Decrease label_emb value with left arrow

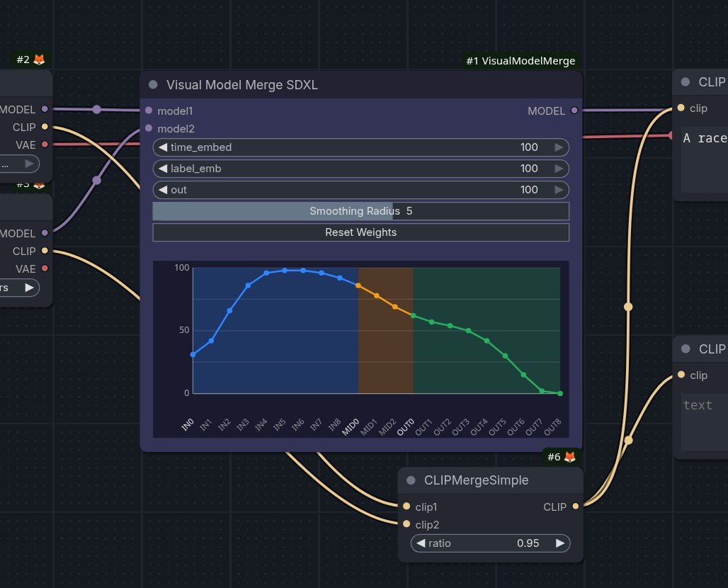162,169
